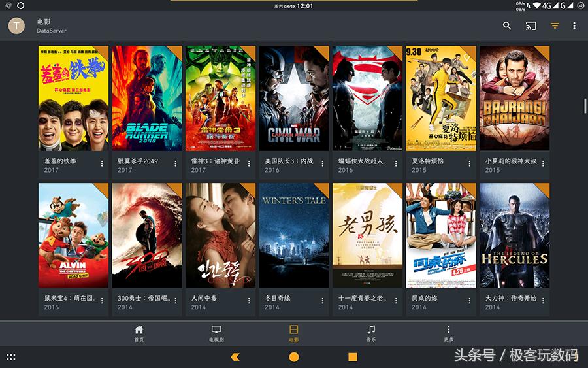Viewport: 588px width, 368px height.
Task: Open the 夏洛特烦恼 poster
Action: point(441,98)
